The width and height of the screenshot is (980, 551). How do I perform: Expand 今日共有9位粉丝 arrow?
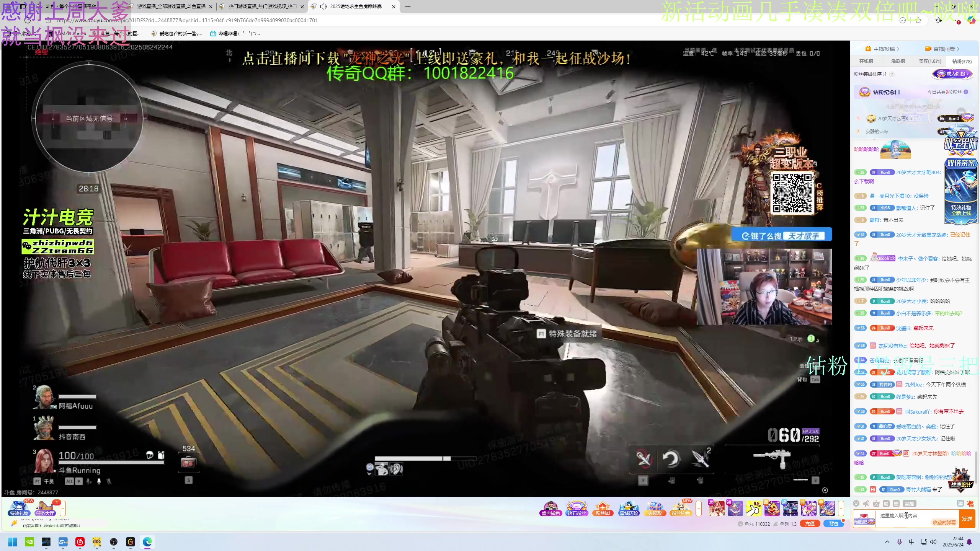click(966, 92)
